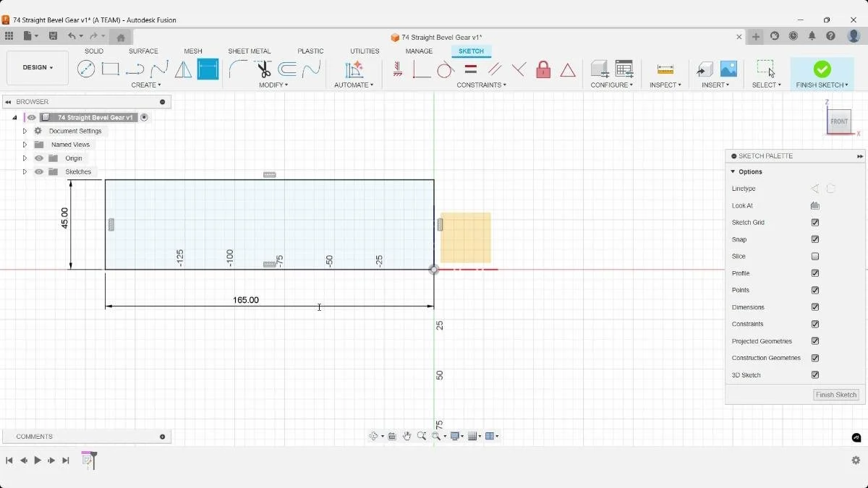
Task: Expand the Document Settings tree node
Action: tap(25, 131)
